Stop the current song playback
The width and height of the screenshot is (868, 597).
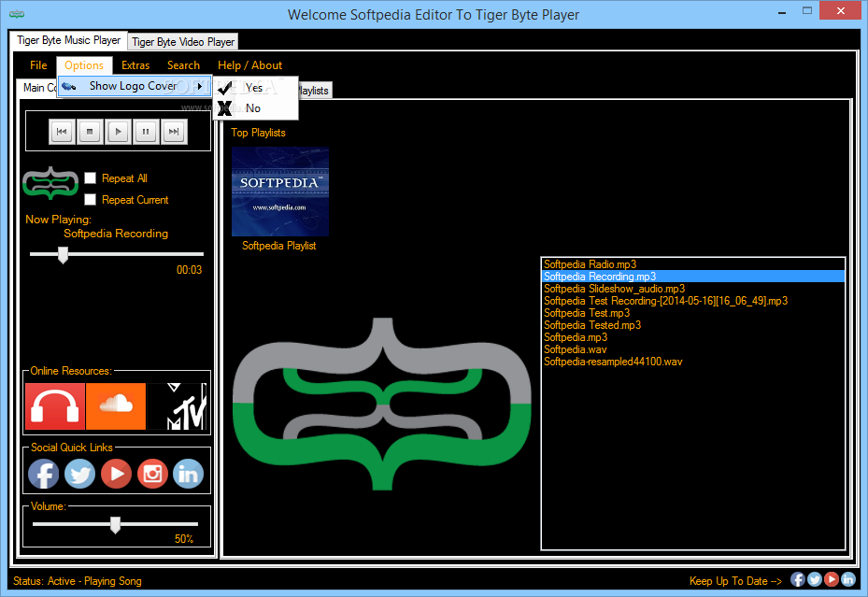[x=90, y=132]
